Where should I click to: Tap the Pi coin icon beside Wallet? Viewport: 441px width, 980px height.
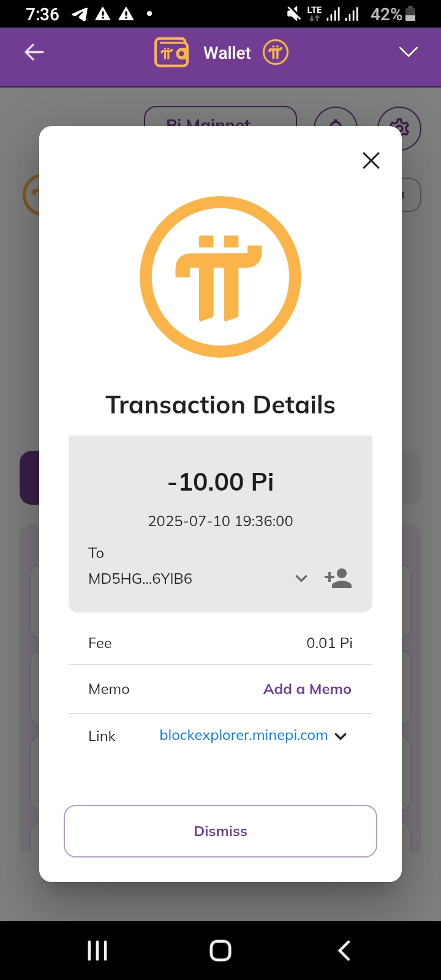(276, 53)
